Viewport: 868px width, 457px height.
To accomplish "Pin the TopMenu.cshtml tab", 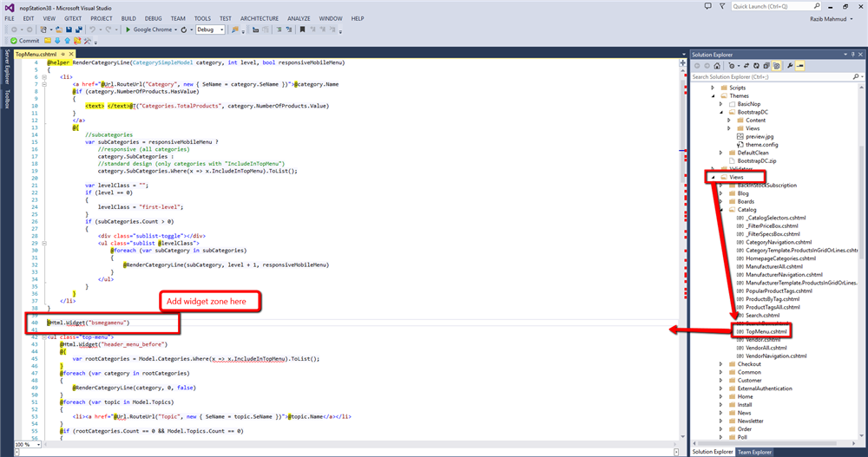I will [x=63, y=55].
